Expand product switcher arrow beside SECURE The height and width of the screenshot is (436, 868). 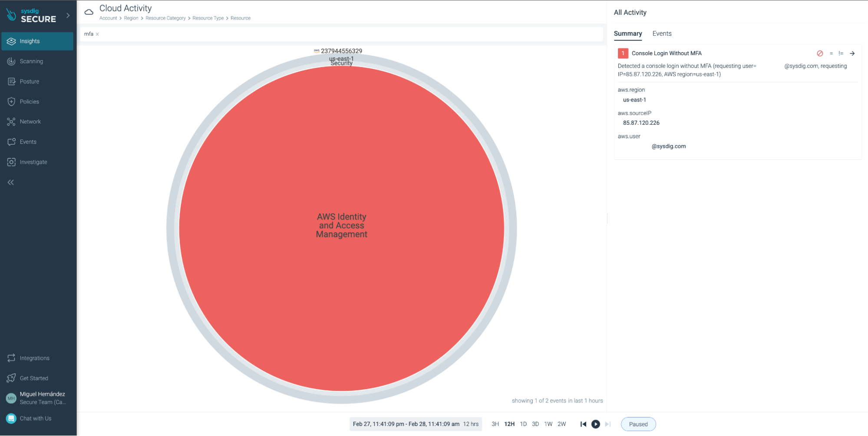[68, 15]
